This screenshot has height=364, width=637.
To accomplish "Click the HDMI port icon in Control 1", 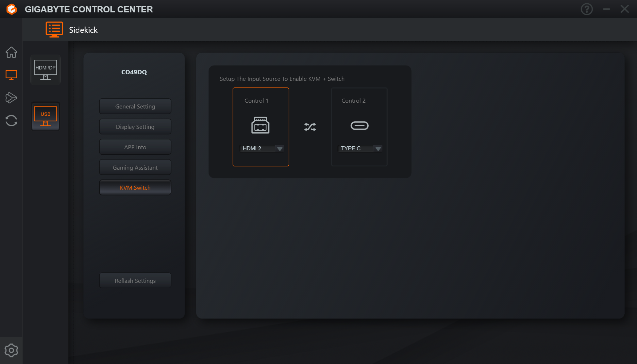I will [260, 125].
